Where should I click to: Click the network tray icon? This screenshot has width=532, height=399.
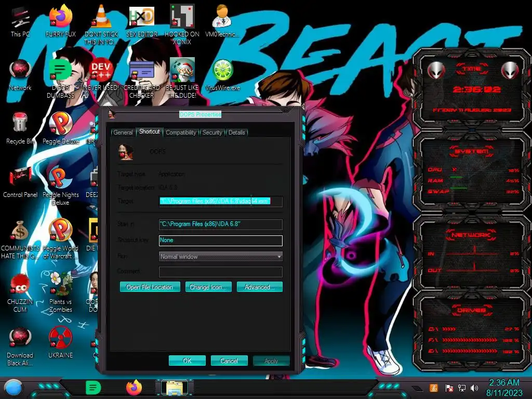(x=462, y=388)
